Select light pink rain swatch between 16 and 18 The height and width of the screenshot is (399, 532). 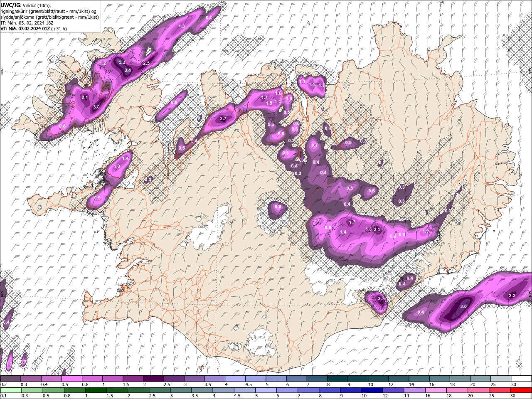click(436, 390)
